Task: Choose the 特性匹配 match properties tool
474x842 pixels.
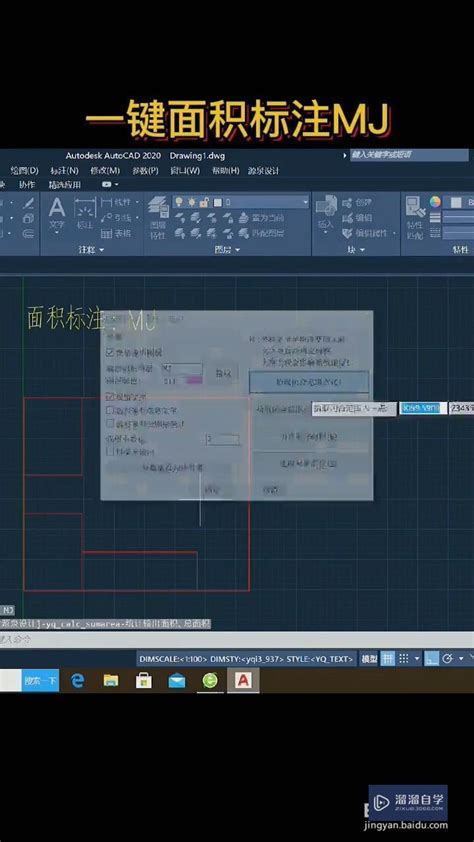Action: coord(415,217)
